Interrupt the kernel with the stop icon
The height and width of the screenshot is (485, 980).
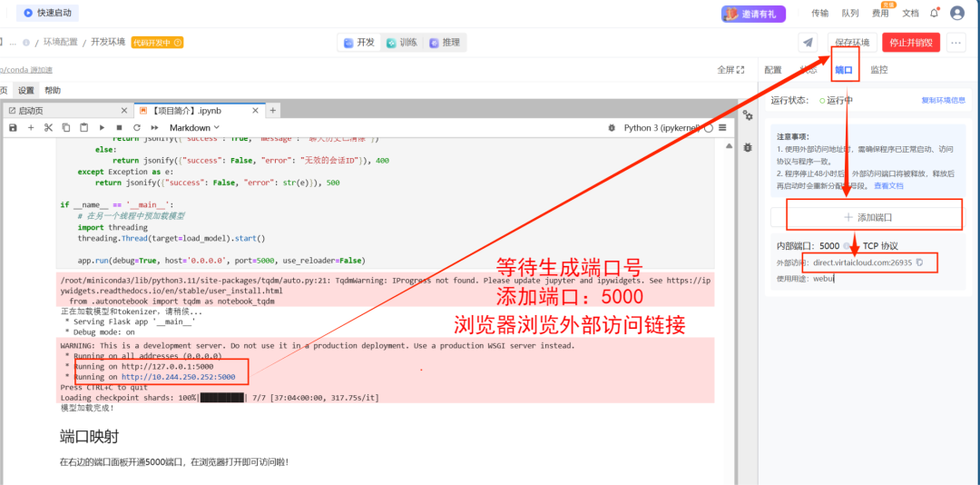tap(120, 128)
